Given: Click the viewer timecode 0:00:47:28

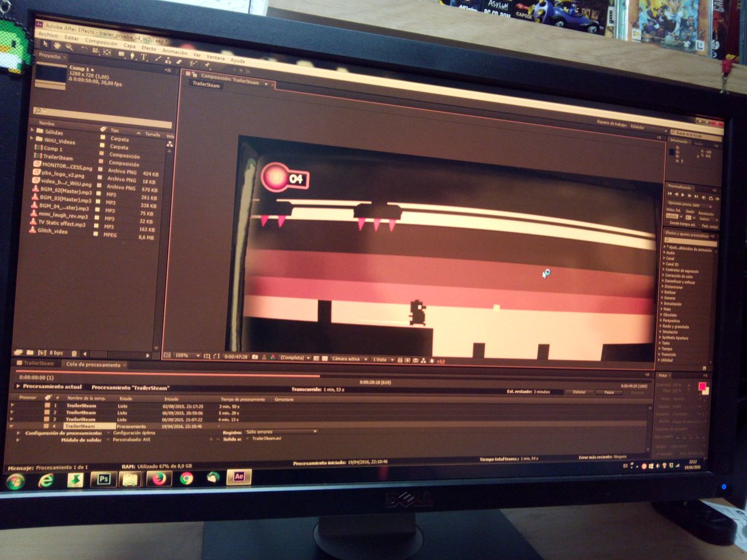Looking at the screenshot, I should pos(236,357).
